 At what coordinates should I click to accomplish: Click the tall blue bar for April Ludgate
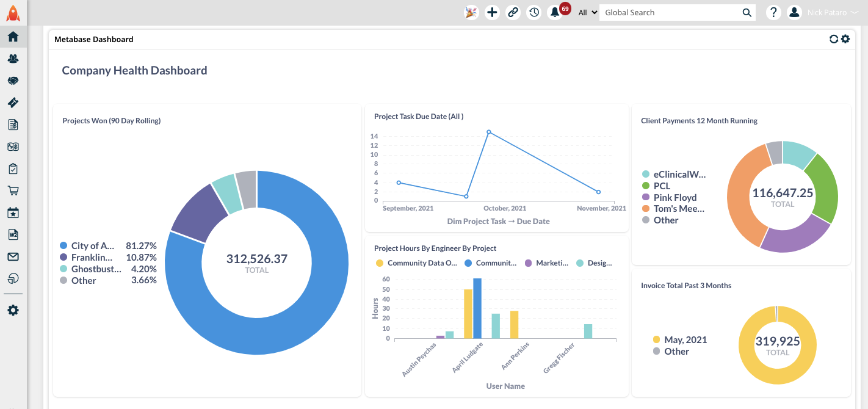coord(477,308)
